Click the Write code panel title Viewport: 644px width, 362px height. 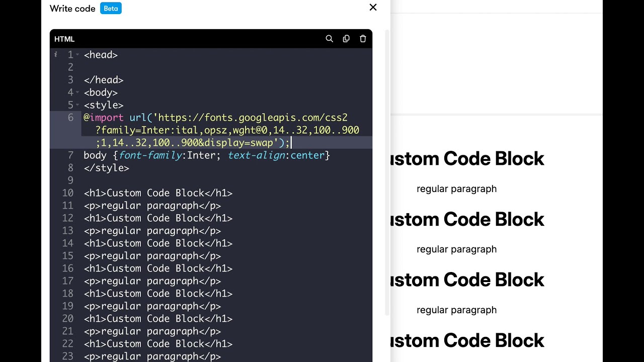(x=72, y=9)
